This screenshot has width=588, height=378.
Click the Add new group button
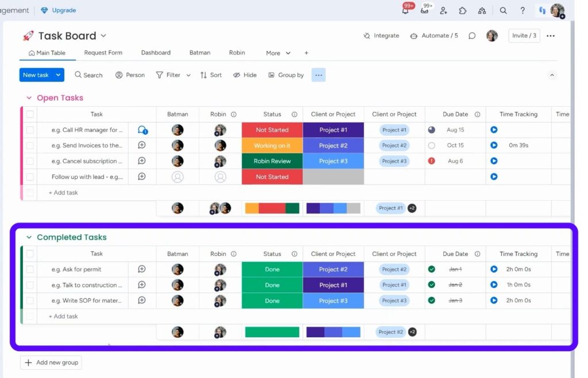51,362
